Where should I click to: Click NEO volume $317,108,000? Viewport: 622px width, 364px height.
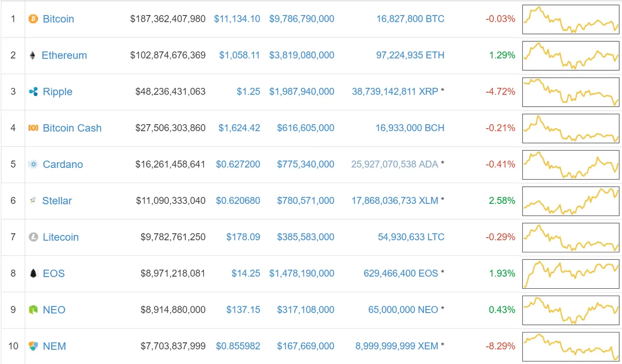coord(306,310)
